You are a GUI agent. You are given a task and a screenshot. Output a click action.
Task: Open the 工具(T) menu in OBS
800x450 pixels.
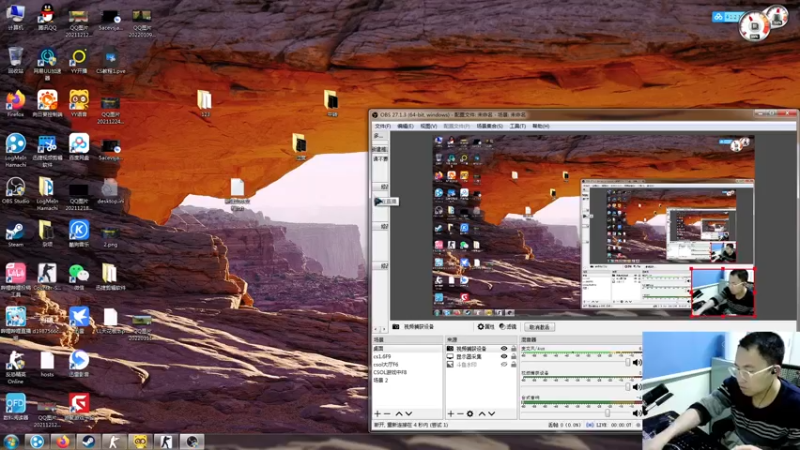517,126
